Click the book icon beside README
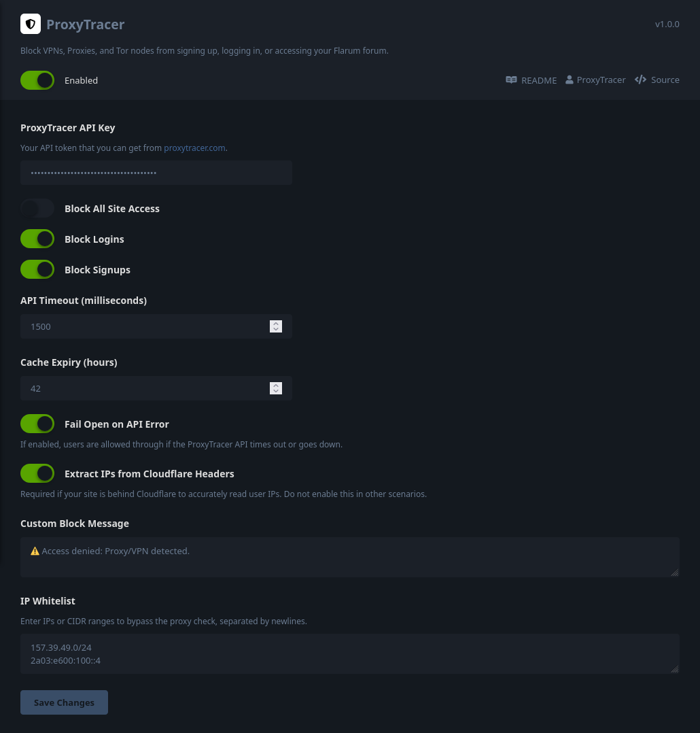The height and width of the screenshot is (733, 700). coord(512,80)
